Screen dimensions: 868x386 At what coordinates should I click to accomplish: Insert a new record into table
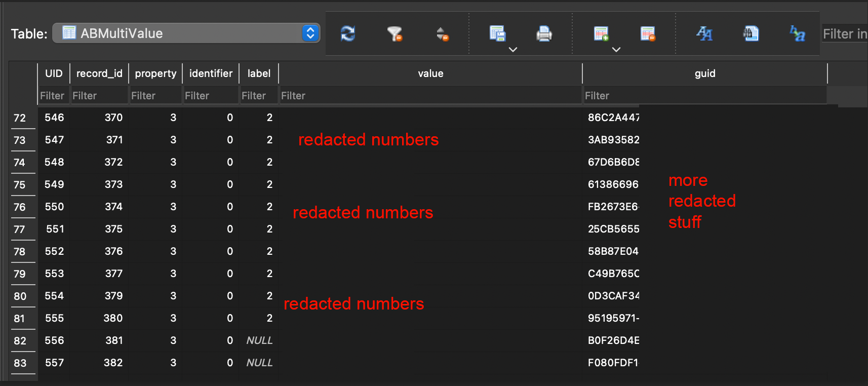[x=601, y=34]
